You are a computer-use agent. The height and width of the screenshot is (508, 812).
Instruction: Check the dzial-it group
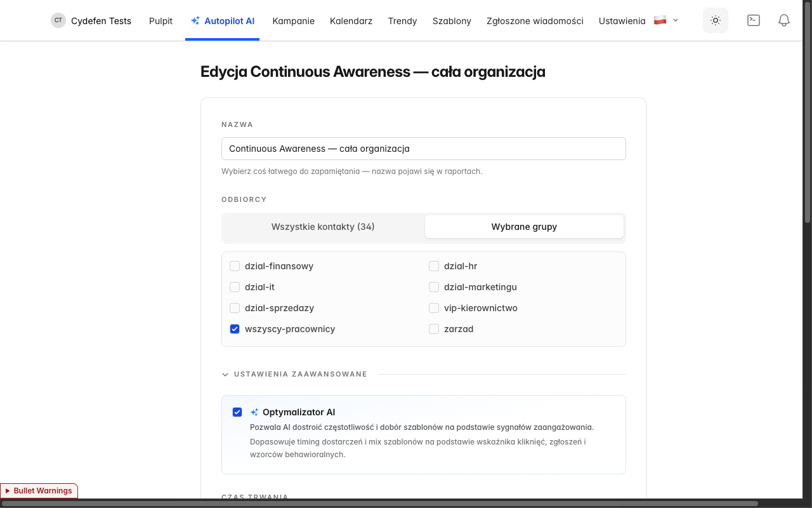point(235,287)
